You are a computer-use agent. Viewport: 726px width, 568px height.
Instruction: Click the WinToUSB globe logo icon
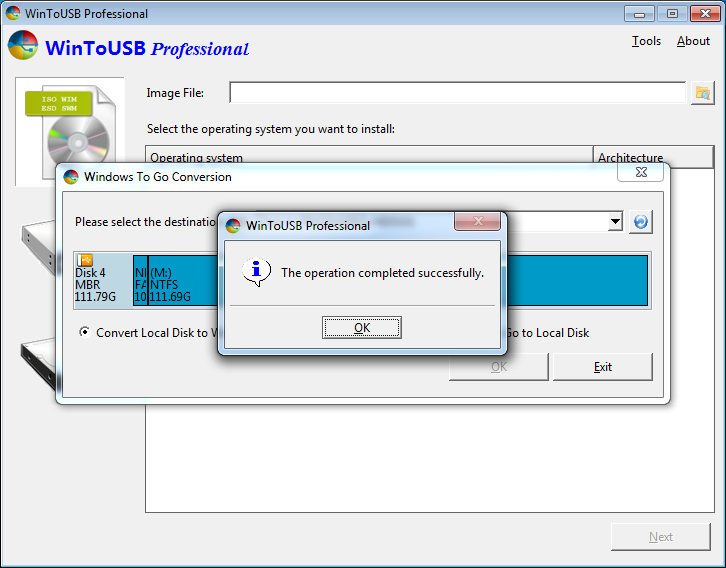tap(23, 45)
